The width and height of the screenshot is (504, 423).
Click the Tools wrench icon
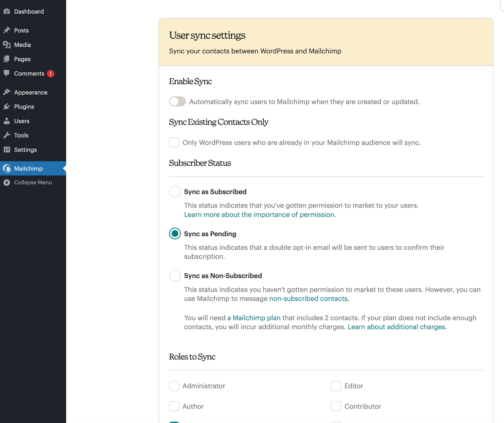tap(7, 135)
